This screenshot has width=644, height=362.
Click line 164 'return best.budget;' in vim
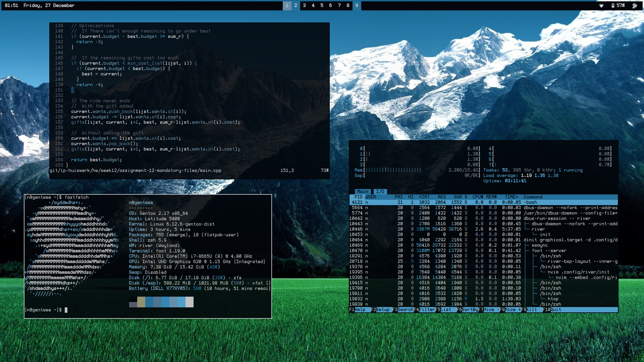tap(97, 160)
